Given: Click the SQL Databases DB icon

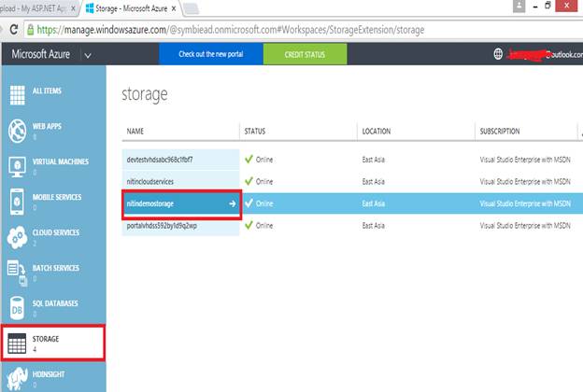Looking at the screenshot, I should [x=17, y=308].
